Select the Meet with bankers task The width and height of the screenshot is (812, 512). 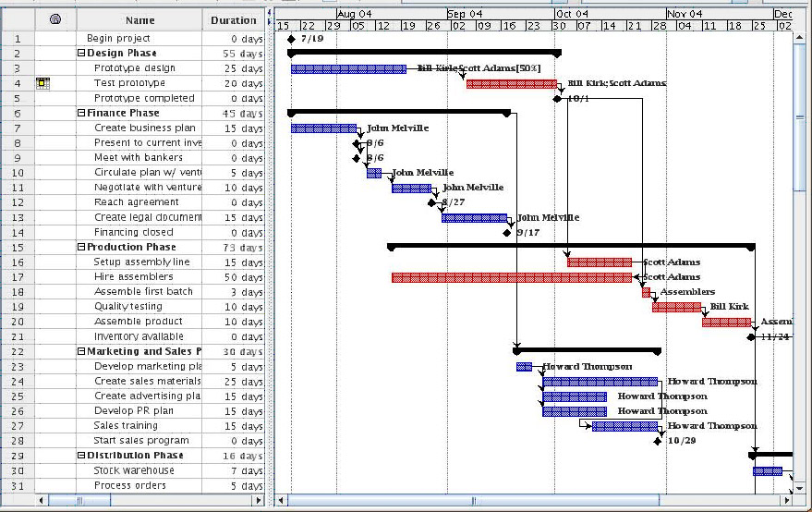tap(139, 157)
